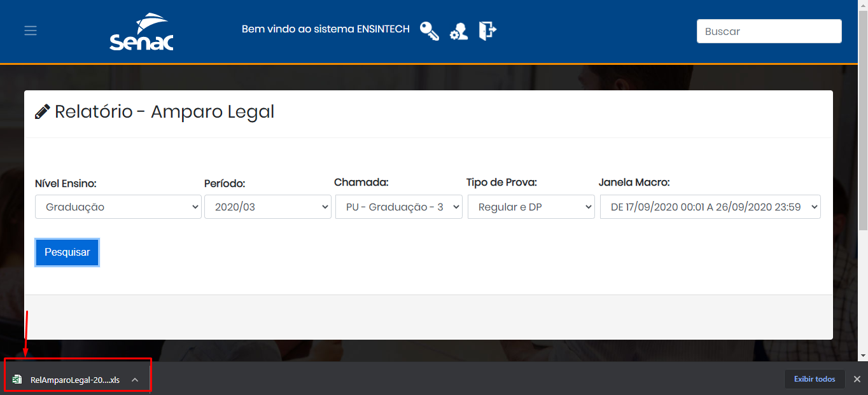This screenshot has height=395, width=868.
Task: Close the downloads bar
Action: click(x=857, y=379)
